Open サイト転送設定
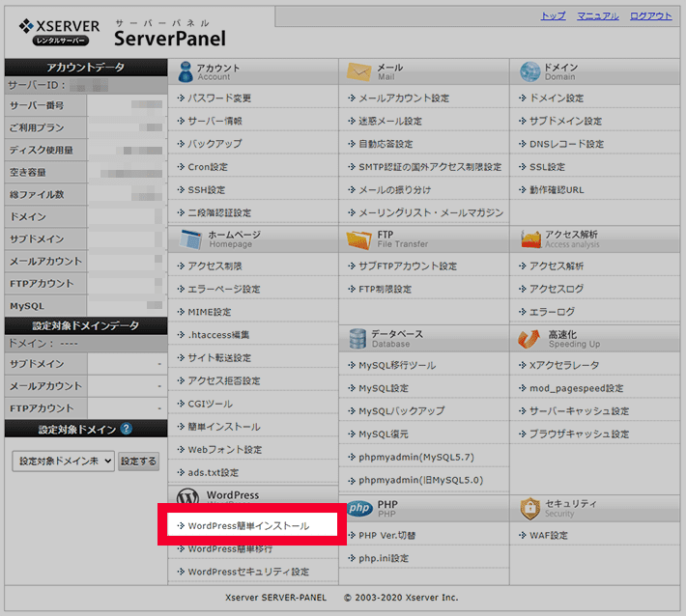This screenshot has height=616, width=686. coord(219,357)
